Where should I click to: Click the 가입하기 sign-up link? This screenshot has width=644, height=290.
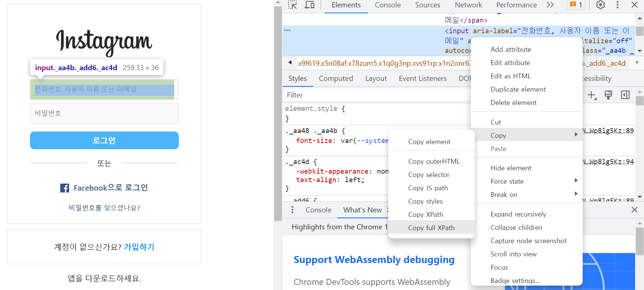[x=139, y=247]
